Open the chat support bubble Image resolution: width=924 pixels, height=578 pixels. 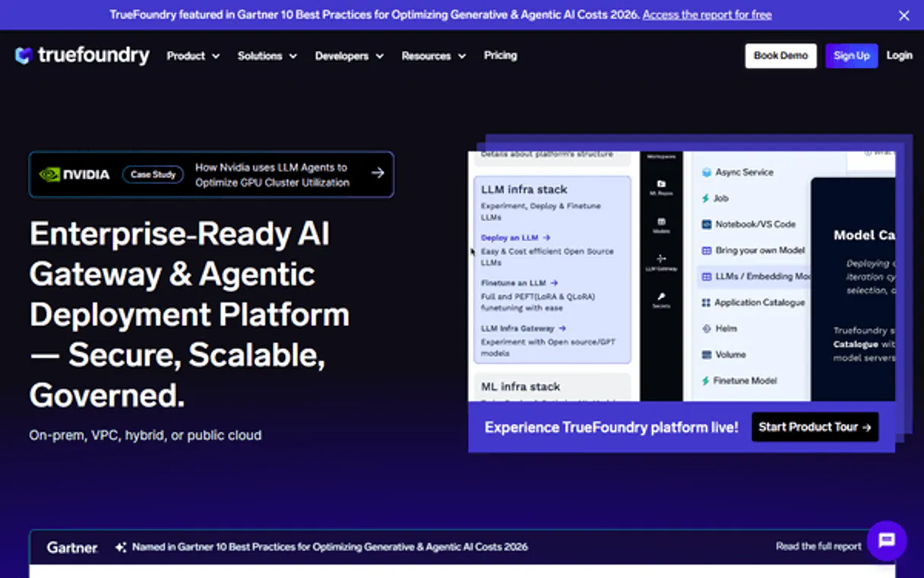(887, 541)
